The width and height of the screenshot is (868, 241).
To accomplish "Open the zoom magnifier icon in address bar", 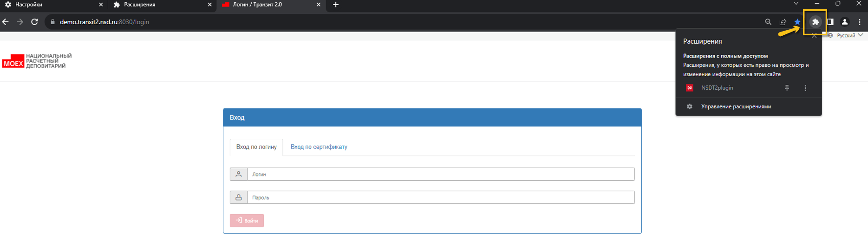I will pyautogui.click(x=768, y=22).
